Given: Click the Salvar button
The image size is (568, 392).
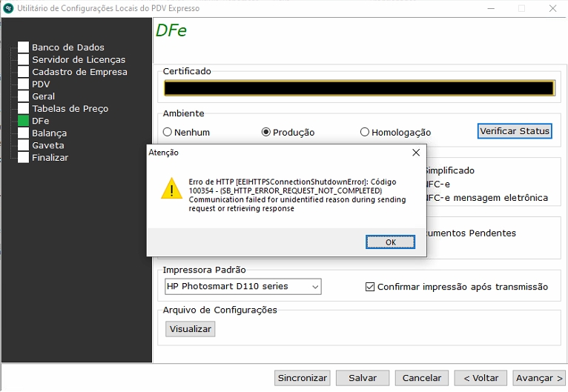Looking at the screenshot, I should click(x=363, y=378).
